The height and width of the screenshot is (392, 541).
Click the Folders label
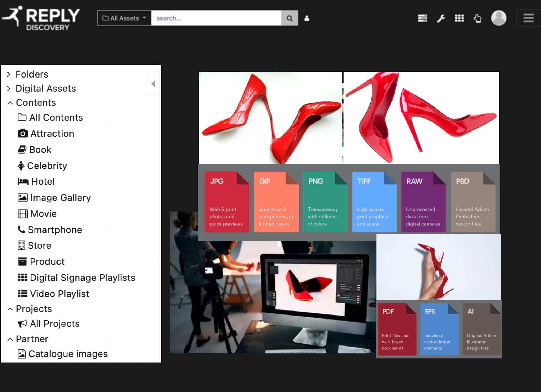[32, 74]
